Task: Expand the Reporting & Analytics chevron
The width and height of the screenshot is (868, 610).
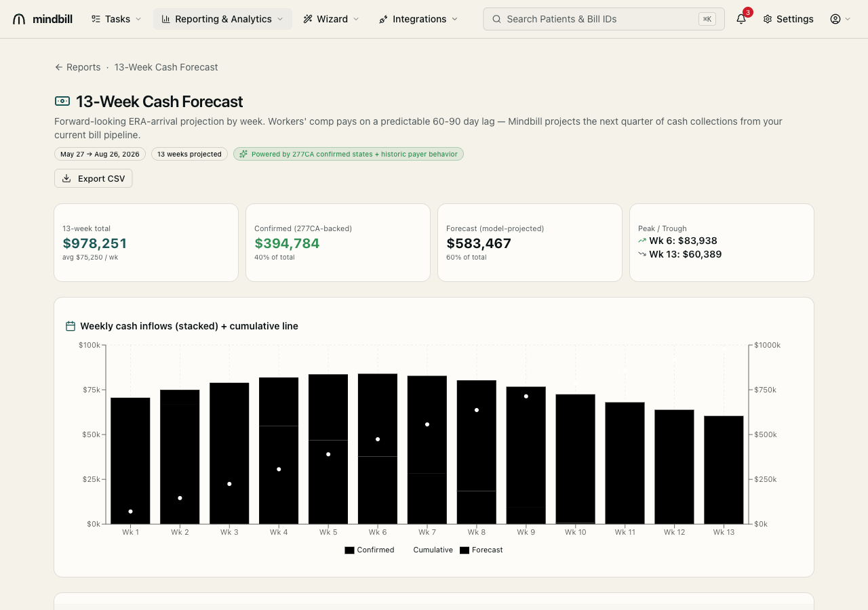Action: pos(280,19)
